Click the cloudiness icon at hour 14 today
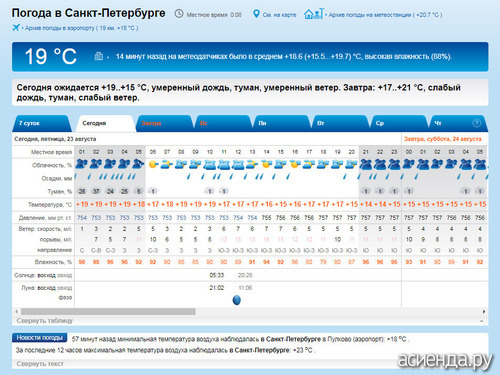The width and height of the screenshot is (500, 375). pyautogui.click(x=266, y=164)
